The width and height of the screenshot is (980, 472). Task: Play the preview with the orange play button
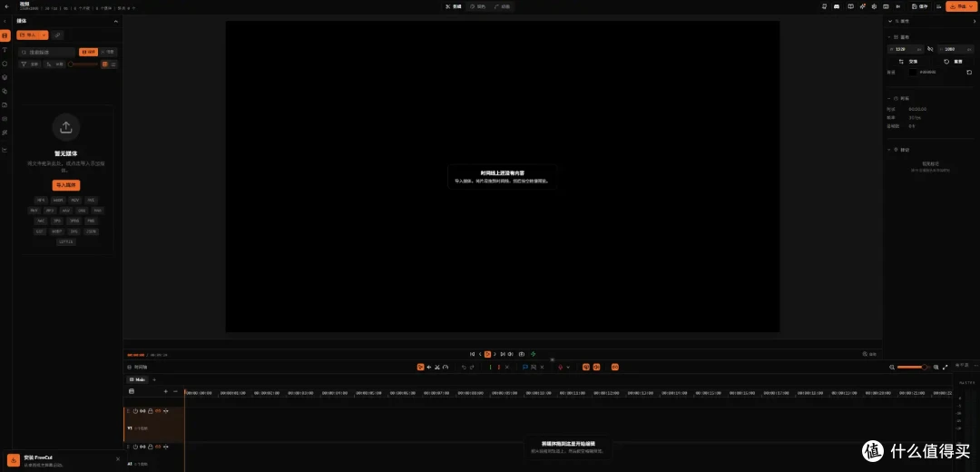[487, 354]
